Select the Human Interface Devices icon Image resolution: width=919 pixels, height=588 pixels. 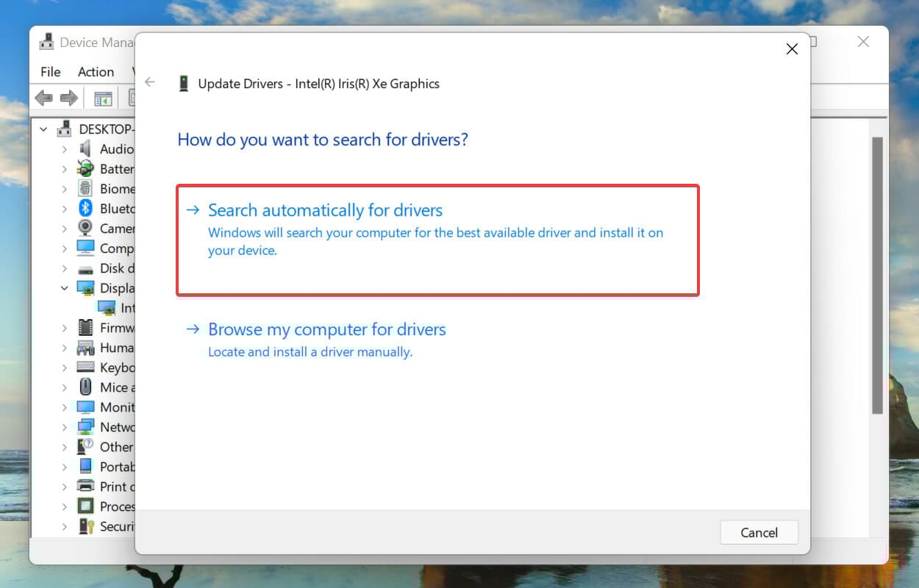(x=86, y=348)
